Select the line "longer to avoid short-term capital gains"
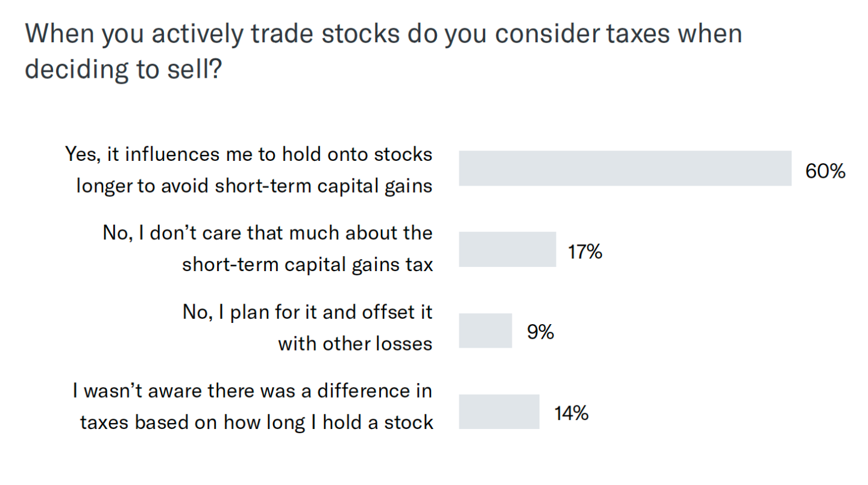This screenshot has width=868, height=485. pyautogui.click(x=254, y=186)
